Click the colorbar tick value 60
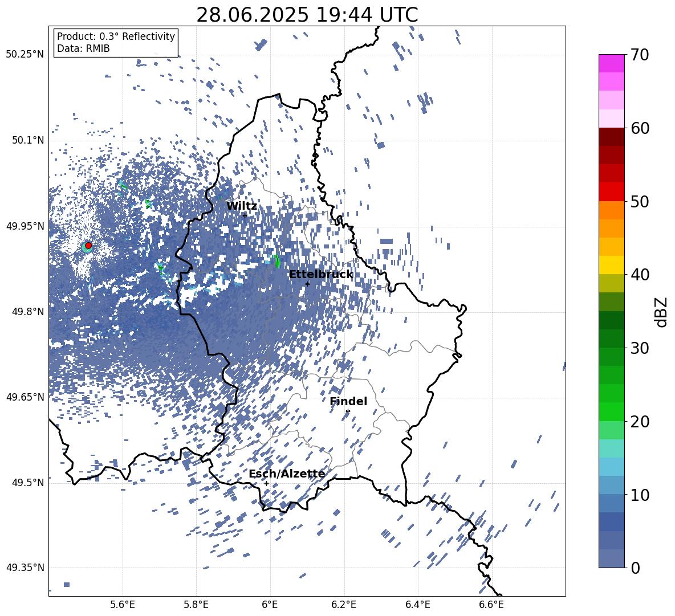Viewport: 675px width, 616px height. [640, 128]
